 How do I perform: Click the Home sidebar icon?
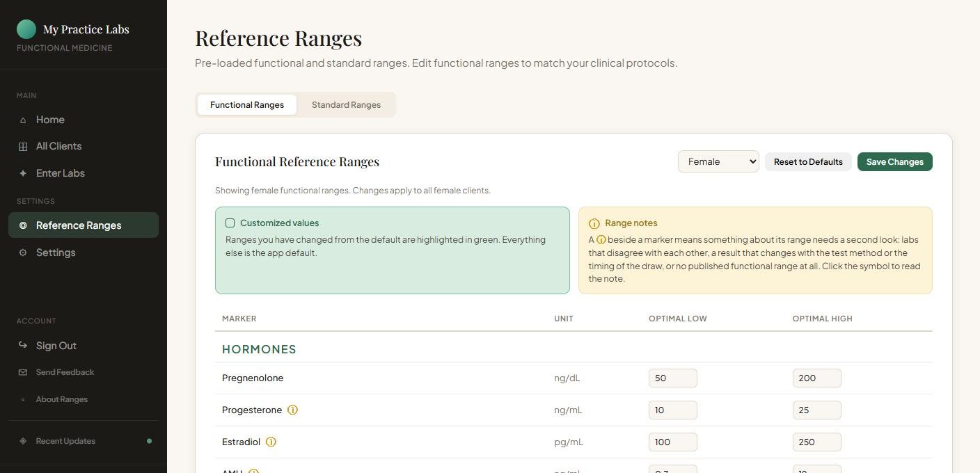point(23,120)
